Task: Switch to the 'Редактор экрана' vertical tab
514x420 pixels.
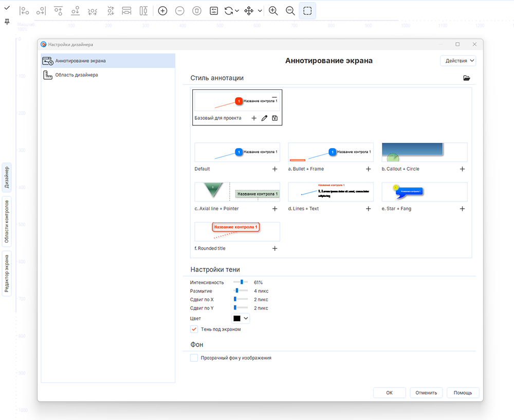Action: 7,273
